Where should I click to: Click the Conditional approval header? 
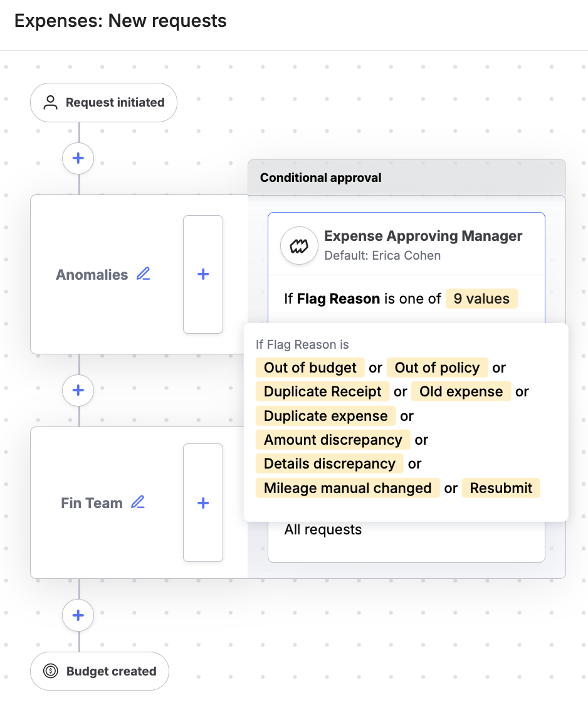[x=407, y=178]
